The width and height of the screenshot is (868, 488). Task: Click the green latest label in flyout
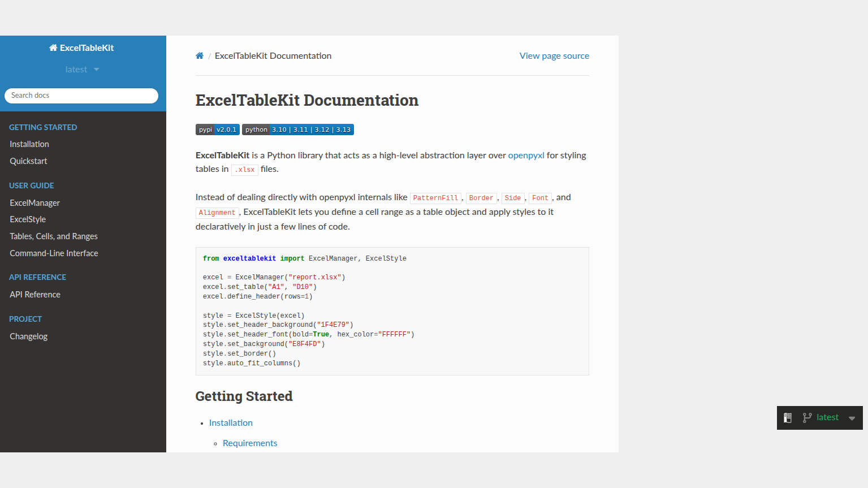[827, 417]
